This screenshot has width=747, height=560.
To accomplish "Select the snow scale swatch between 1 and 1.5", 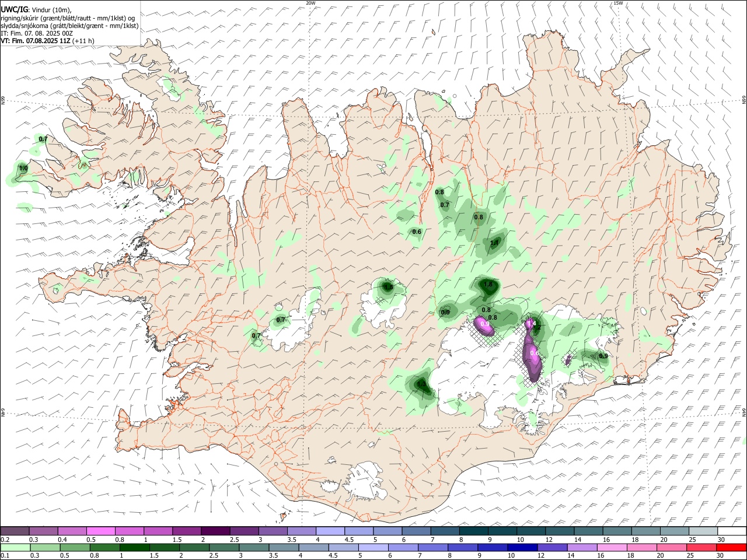I will coord(158,531).
